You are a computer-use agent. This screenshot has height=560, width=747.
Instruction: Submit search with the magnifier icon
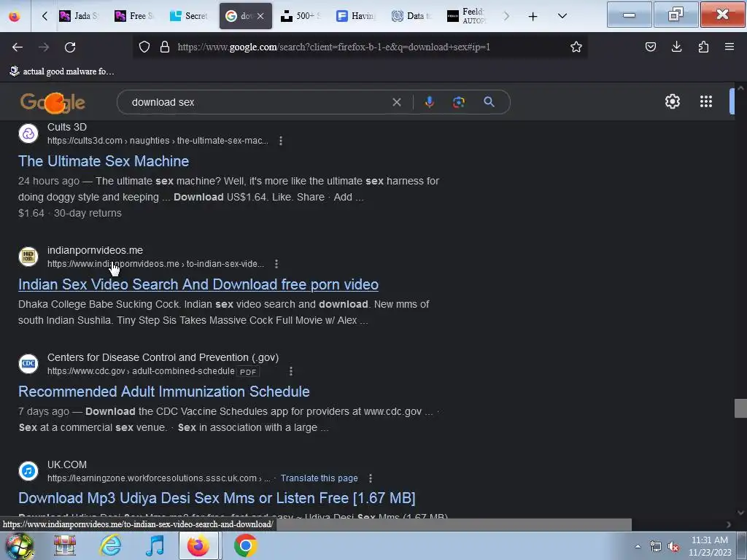coord(489,102)
